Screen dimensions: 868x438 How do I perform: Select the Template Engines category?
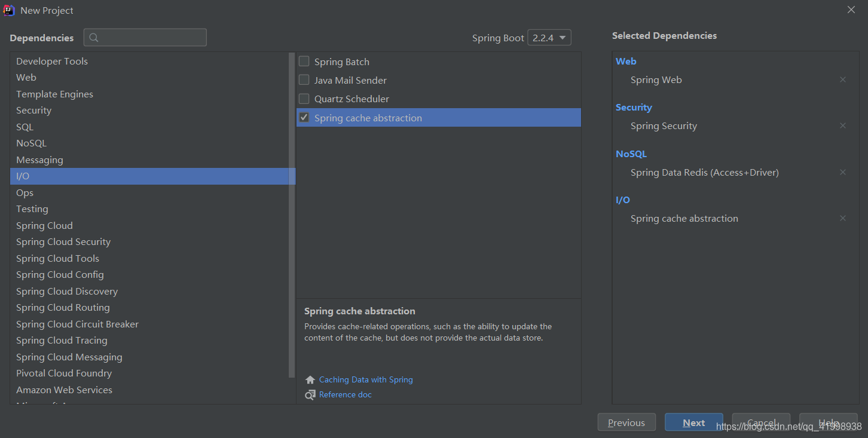click(149, 94)
